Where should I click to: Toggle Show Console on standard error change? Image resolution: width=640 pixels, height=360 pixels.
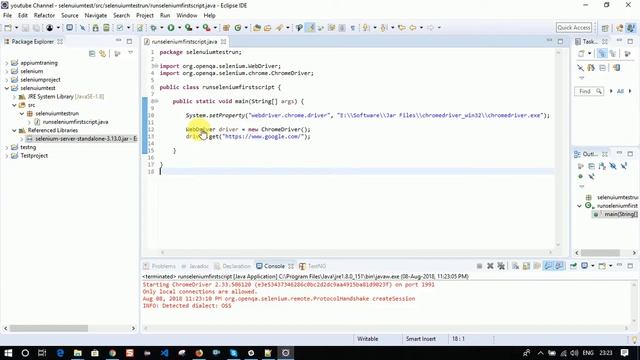click(559, 266)
